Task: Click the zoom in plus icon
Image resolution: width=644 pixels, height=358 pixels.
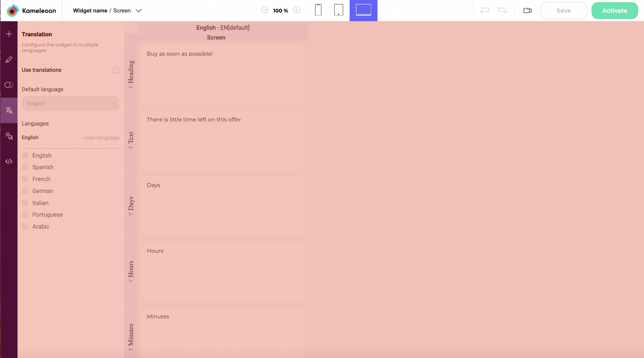Action: pos(297,10)
